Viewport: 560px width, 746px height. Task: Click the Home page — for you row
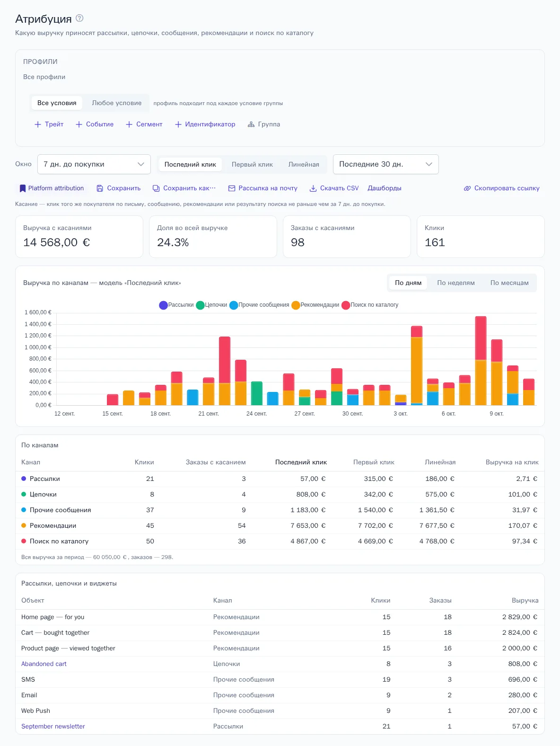[280, 617]
